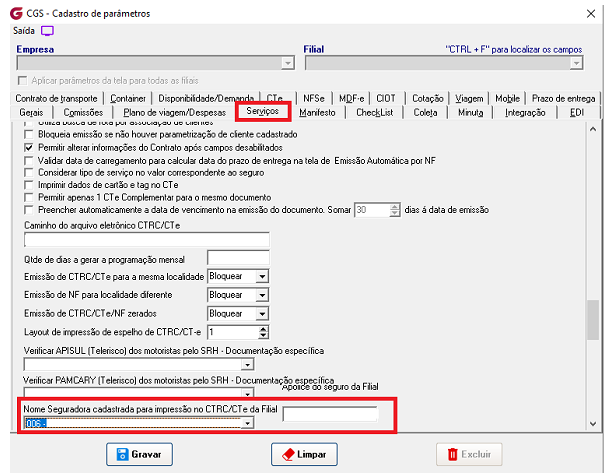Click the 'Qtde de dias a gerar a programação mensal' field
This screenshot has width=605, height=473.
pos(238,258)
